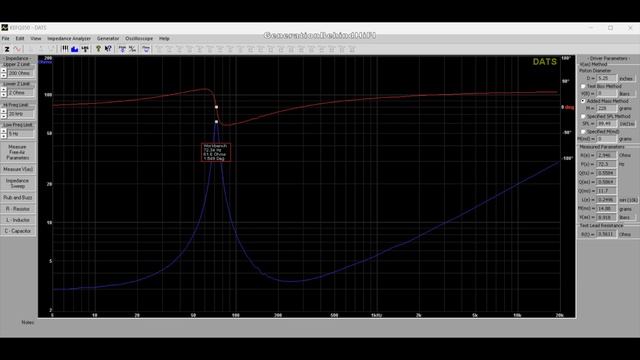The height and width of the screenshot is (360, 640).
Task: Click the Test Lead Resistance R(t) field
Action: (x=606, y=234)
